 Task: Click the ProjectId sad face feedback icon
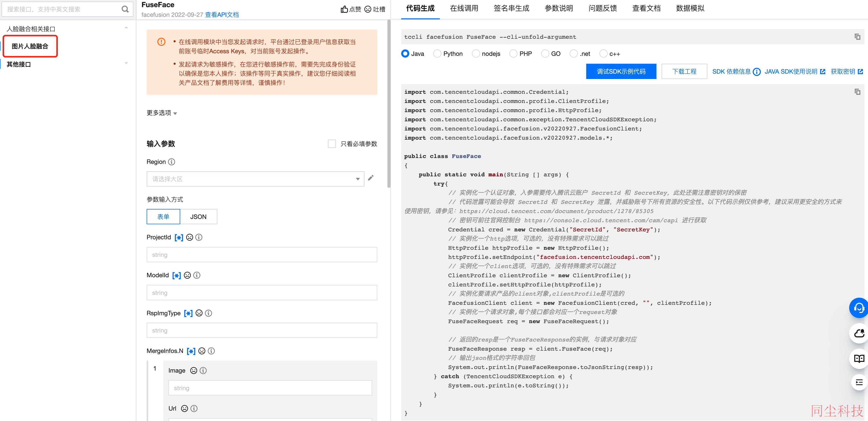(190, 238)
